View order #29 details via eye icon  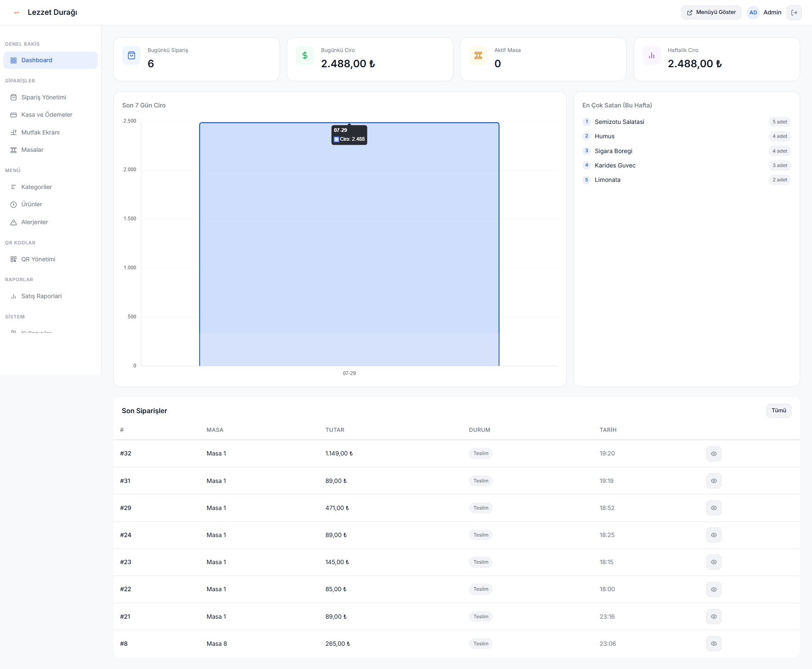click(x=714, y=508)
